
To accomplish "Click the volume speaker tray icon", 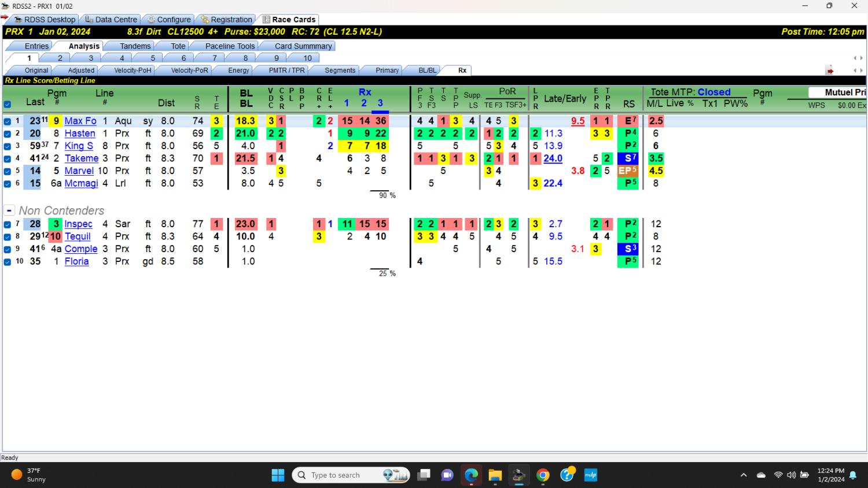I will tap(791, 475).
